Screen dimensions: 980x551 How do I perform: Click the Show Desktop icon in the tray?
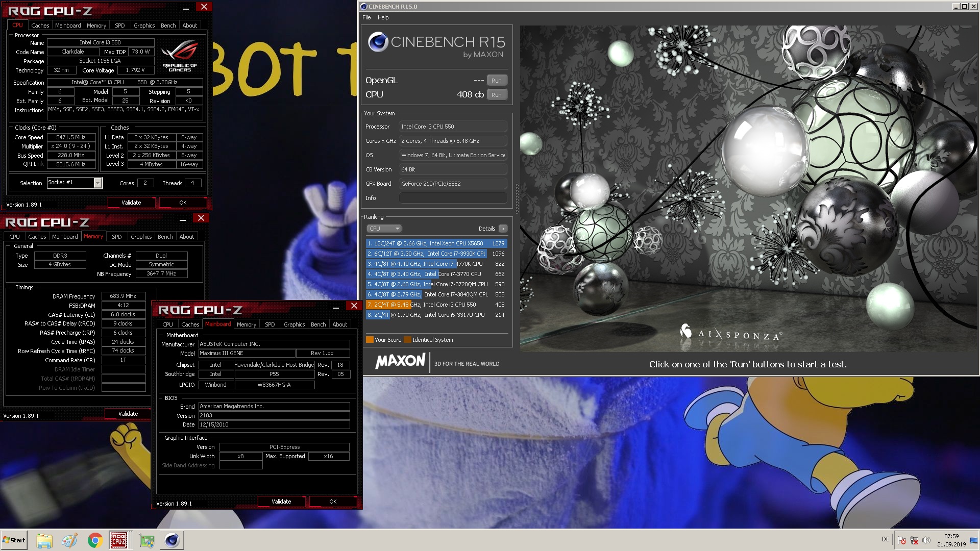[974, 540]
